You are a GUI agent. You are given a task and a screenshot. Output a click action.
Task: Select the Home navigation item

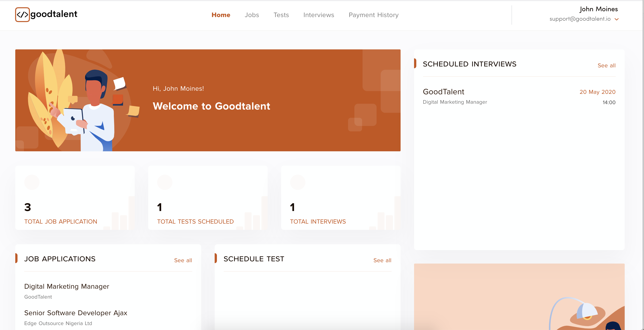[221, 15]
